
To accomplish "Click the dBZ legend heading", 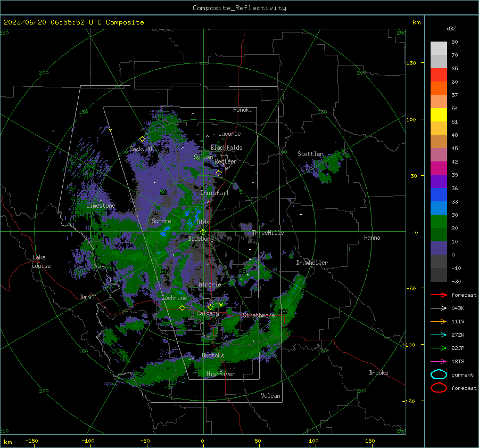I will [x=451, y=29].
